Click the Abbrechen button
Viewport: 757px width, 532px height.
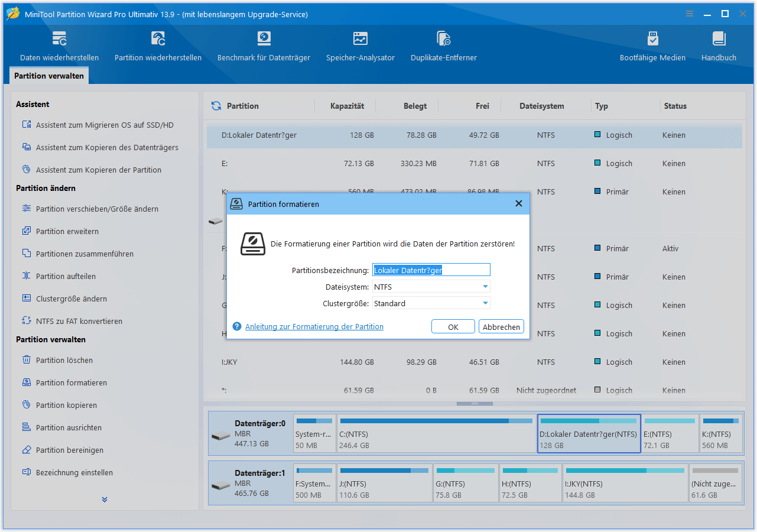point(501,327)
